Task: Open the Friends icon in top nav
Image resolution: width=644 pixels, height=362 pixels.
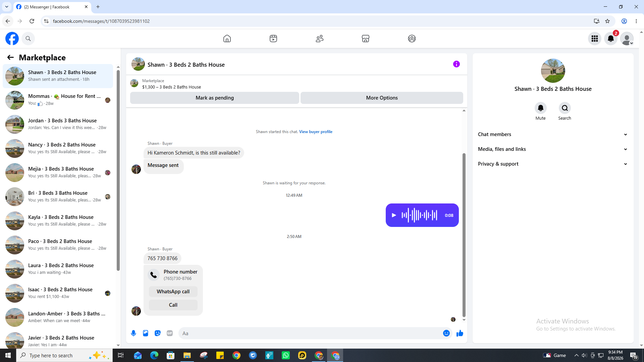Action: [320, 39]
